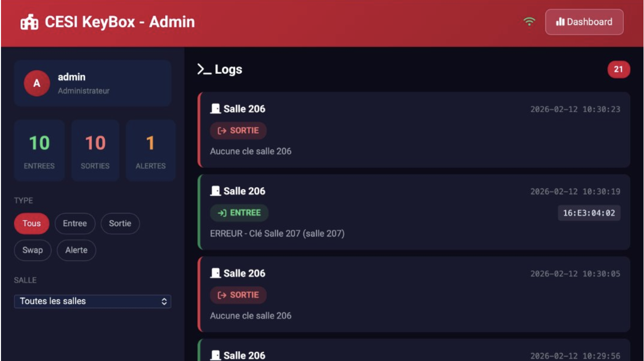644x361 pixels.
Task: Filter logs by Entree type
Action: 75,223
